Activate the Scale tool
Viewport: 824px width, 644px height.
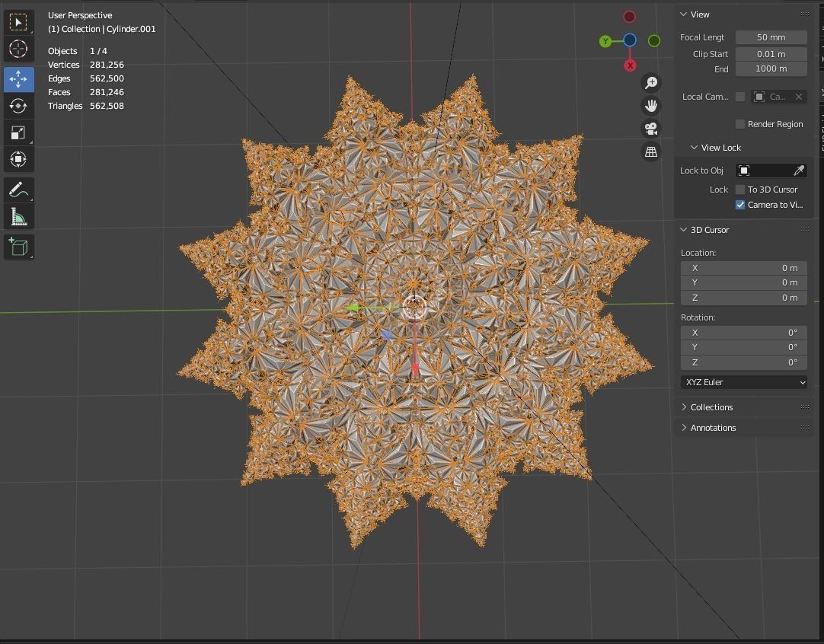point(18,133)
